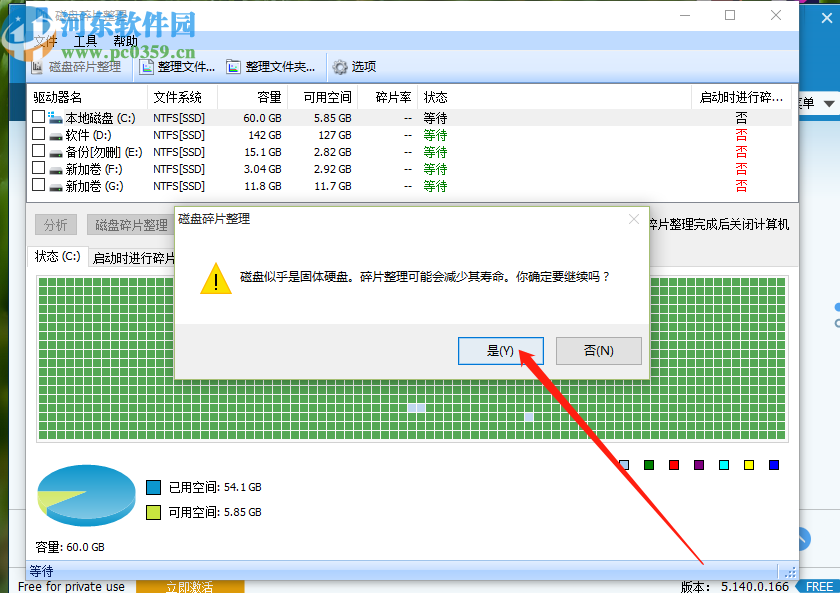Click drive icon for 新加卷 (F:)
This screenshot has width=840, height=593.
pos(56,170)
